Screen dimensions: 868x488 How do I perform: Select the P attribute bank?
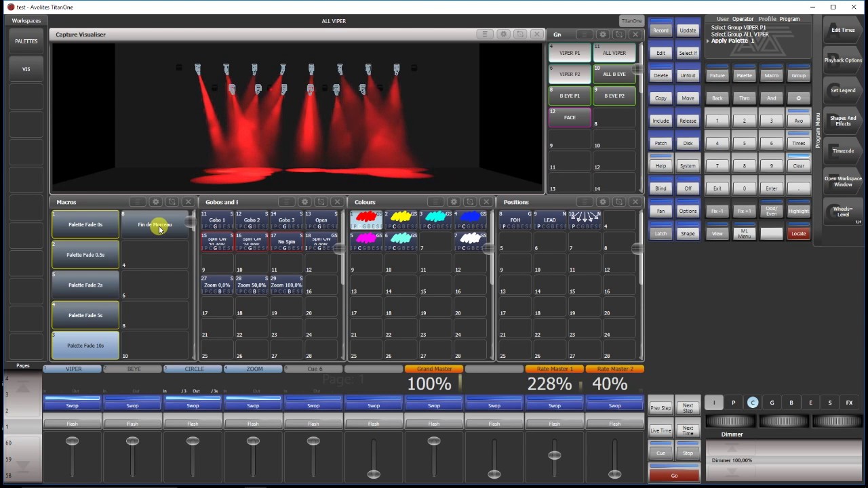coord(733,403)
